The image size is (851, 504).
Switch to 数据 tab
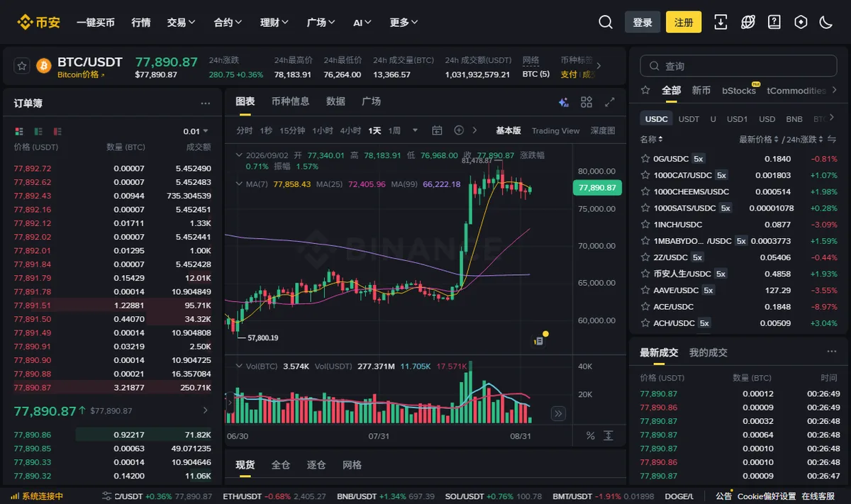tap(335, 101)
